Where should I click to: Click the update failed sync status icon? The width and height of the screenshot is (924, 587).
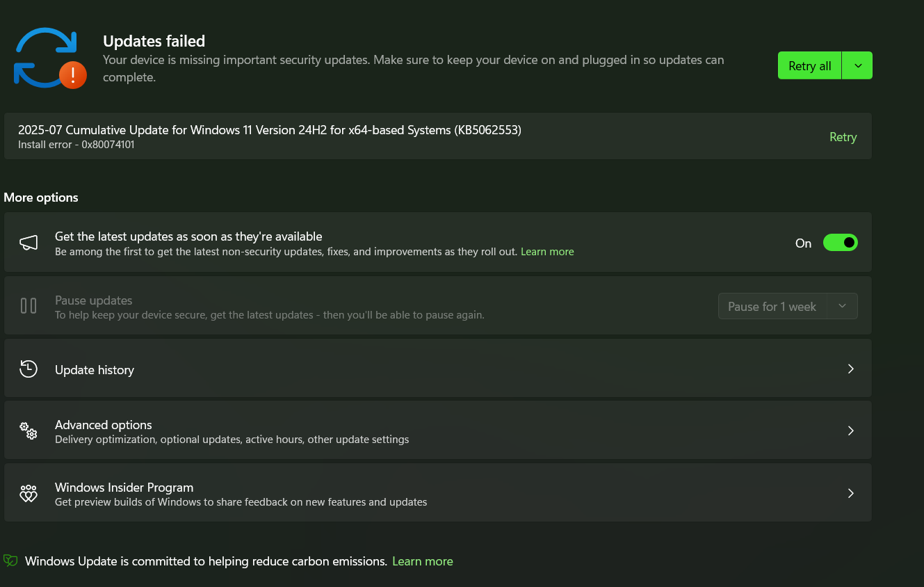point(49,58)
